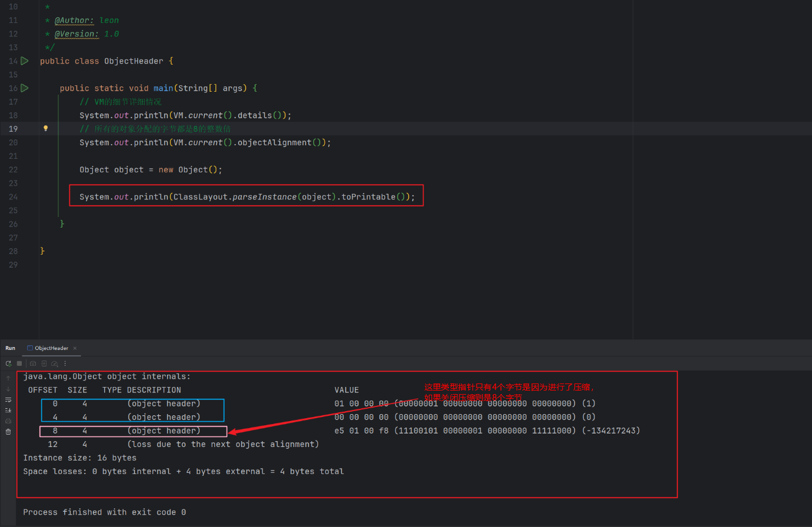
Task: Open run menu beside the main method
Action: [25, 88]
